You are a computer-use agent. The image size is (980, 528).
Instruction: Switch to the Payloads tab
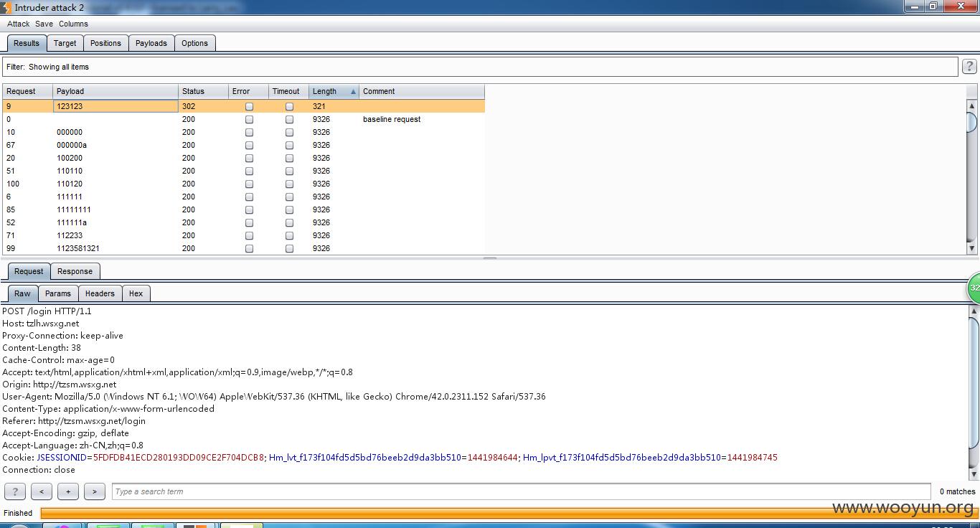pos(151,43)
